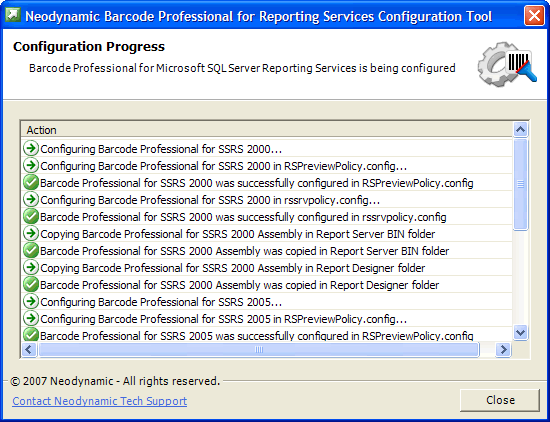550x422 pixels.
Task: Click green checkmark for SSRS 2000 rssrvpolicy.config success
Action: tap(31, 216)
